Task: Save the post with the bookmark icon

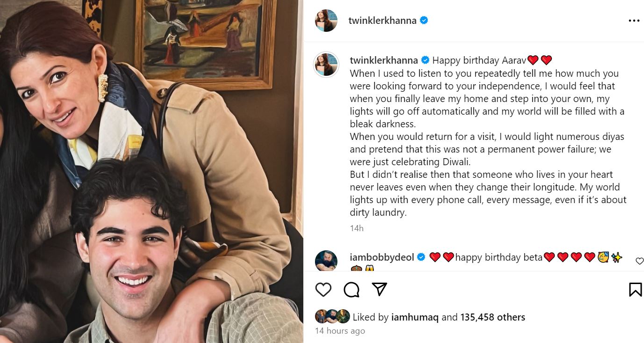Action: tap(635, 290)
